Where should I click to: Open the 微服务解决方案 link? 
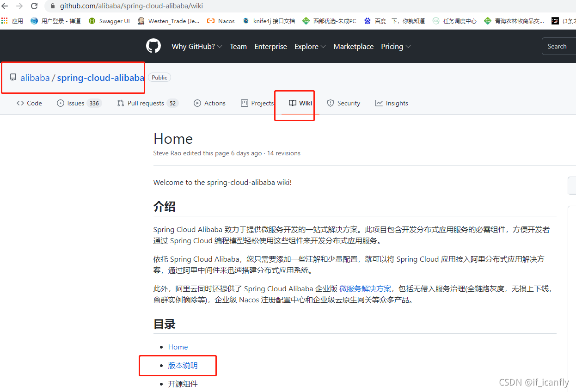[x=365, y=288]
